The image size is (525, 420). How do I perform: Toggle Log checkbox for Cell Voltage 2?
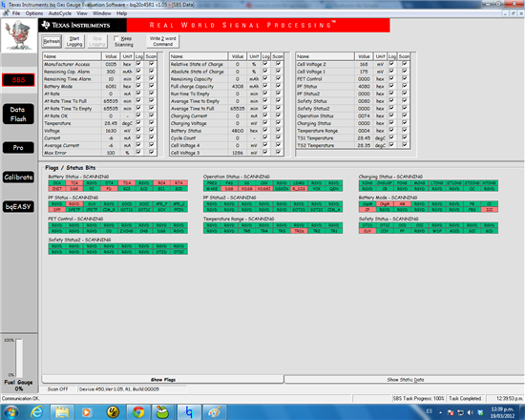(391, 64)
